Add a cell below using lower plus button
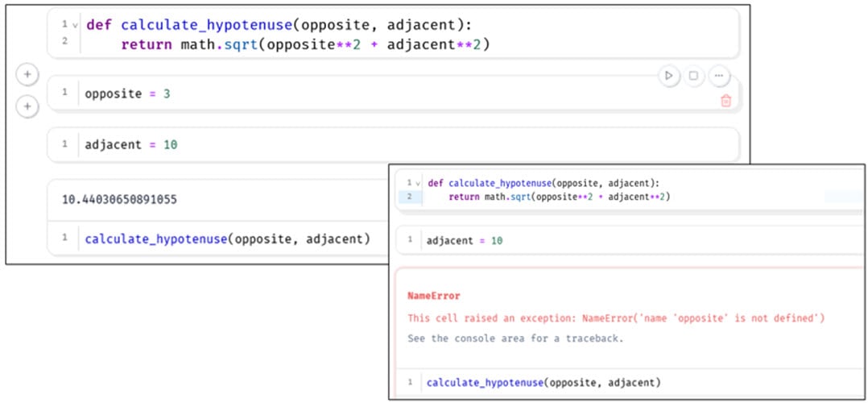Viewport: 868px width, 403px height. coord(27,106)
